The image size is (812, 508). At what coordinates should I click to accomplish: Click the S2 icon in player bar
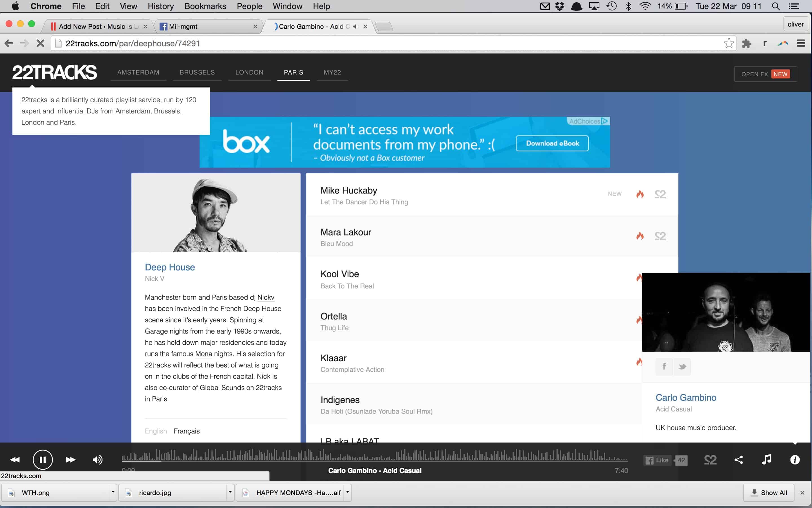[710, 460]
